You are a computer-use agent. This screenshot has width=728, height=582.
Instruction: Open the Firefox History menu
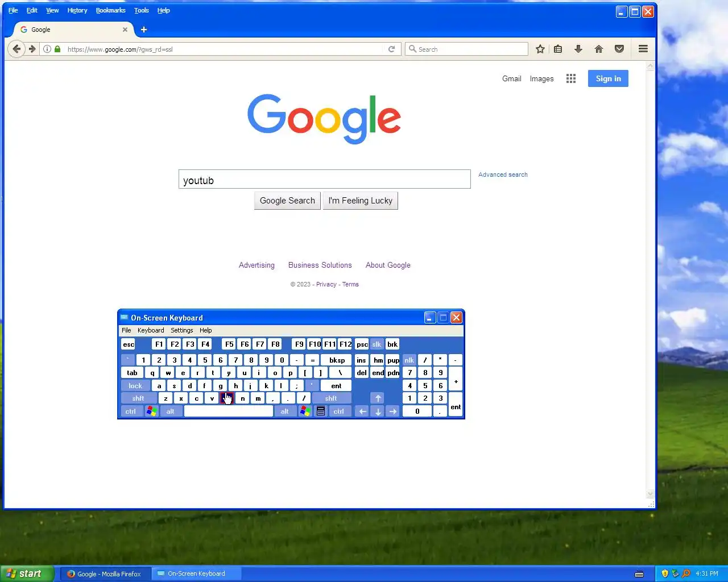coord(77,10)
